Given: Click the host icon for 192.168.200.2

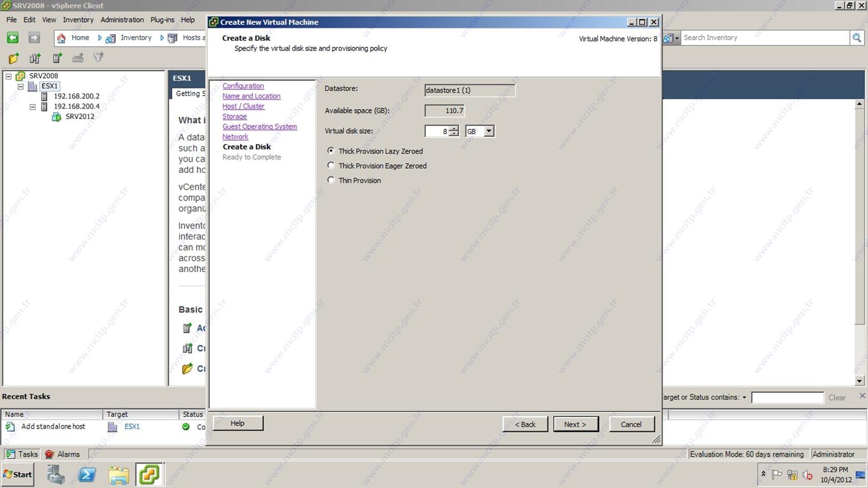Looking at the screenshot, I should point(44,97).
